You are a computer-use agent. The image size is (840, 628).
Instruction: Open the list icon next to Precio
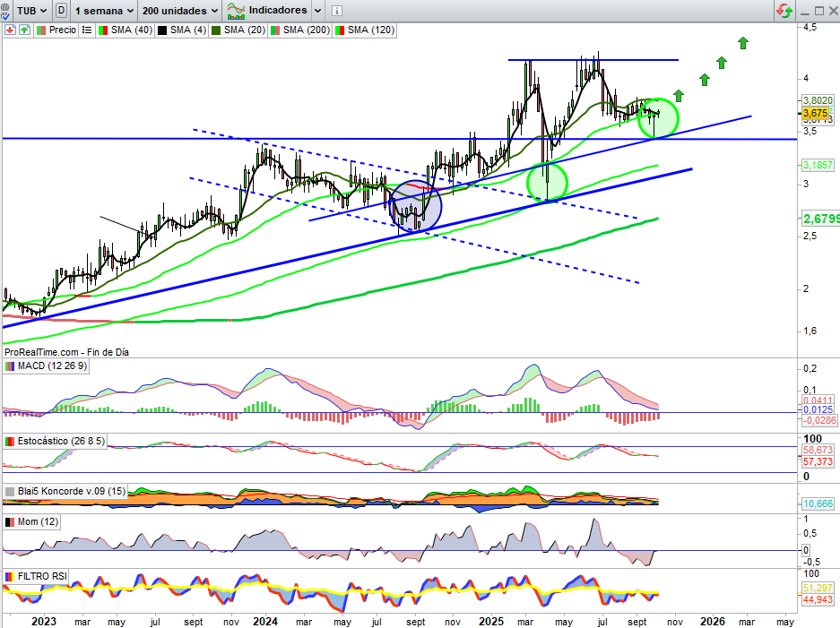click(86, 30)
